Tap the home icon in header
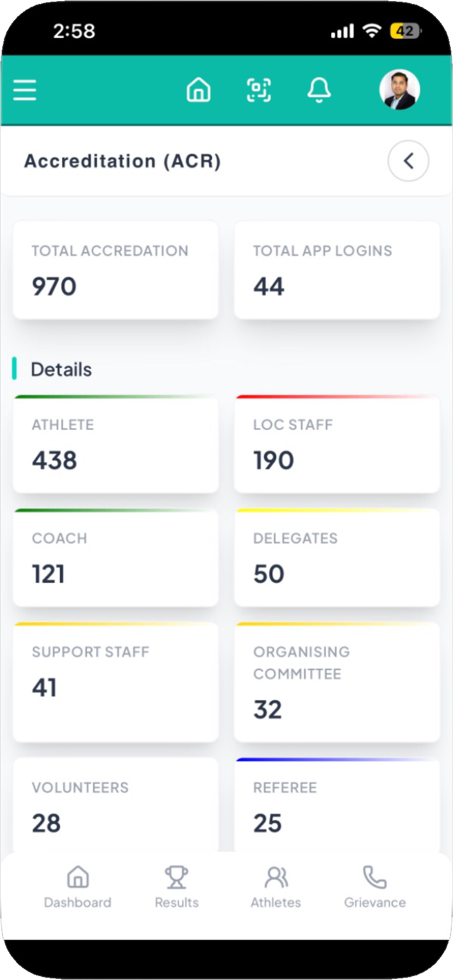The width and height of the screenshot is (453, 980). [198, 90]
